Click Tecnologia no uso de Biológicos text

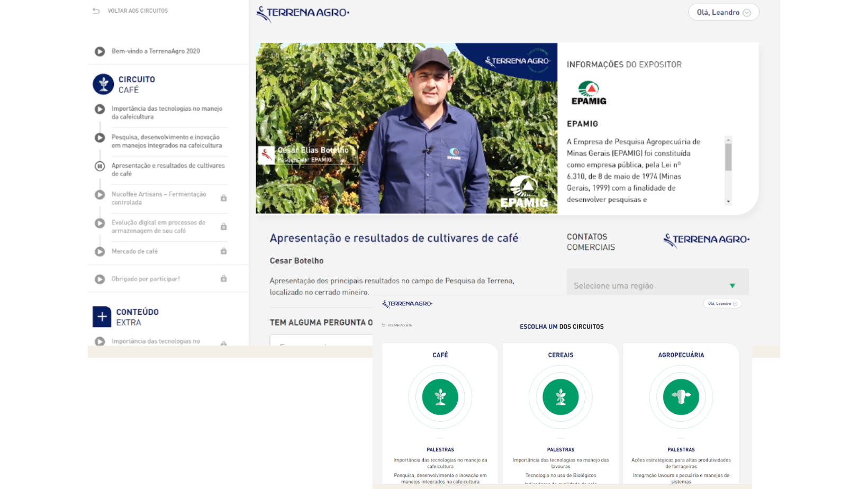[560, 475]
